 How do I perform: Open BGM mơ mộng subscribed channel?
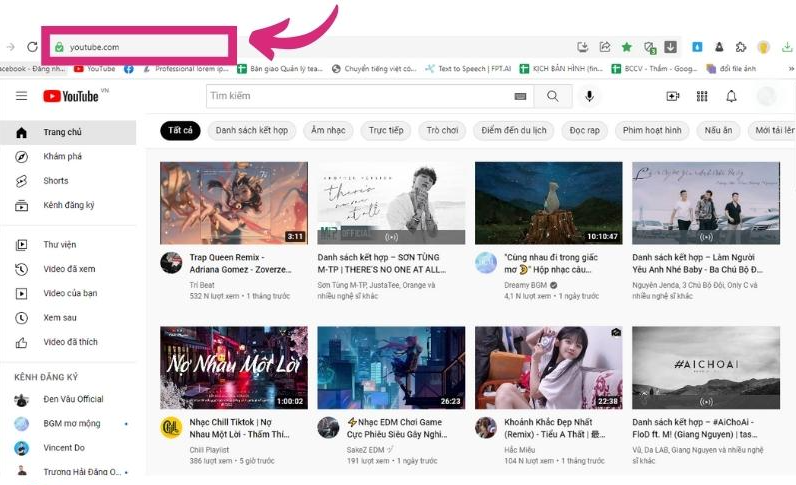coord(68,424)
